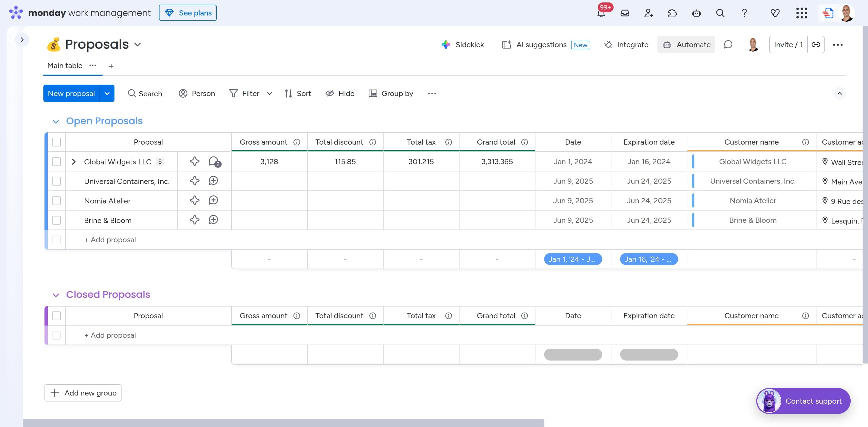The height and width of the screenshot is (427, 868).
Task: Click the invite members icon in top bar
Action: (x=649, y=13)
